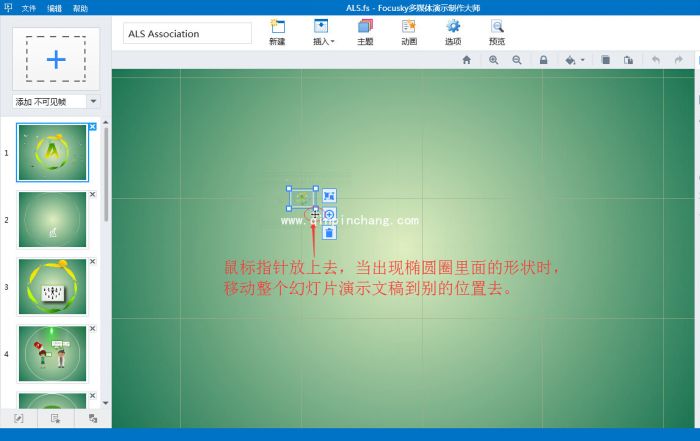Image resolution: width=700 pixels, height=441 pixels.
Task: Open the 帮助 (Help) menu
Action: [80, 8]
